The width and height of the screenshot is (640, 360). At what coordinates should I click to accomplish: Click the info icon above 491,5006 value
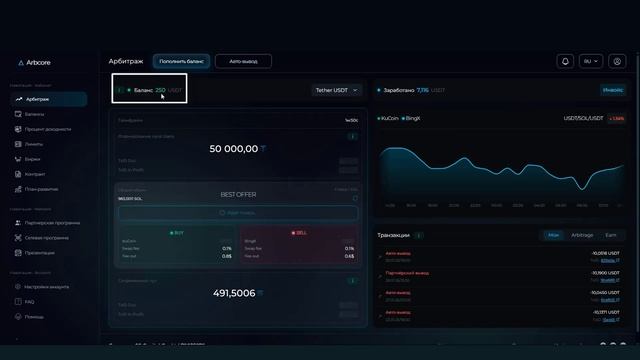353,281
